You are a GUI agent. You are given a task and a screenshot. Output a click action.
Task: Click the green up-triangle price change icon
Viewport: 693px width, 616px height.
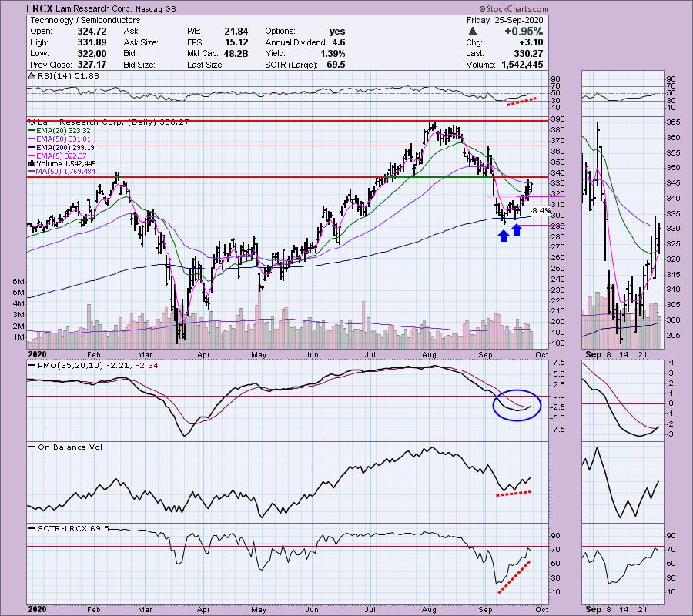pyautogui.click(x=473, y=32)
